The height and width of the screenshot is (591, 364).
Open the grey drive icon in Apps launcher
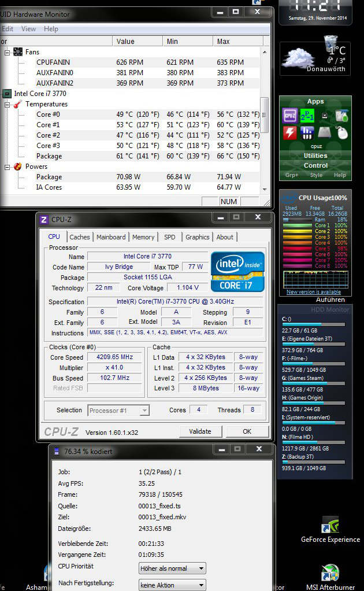(x=325, y=133)
